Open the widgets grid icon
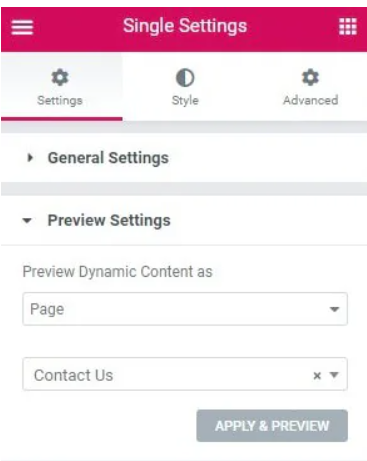The image size is (367, 461). click(x=348, y=26)
